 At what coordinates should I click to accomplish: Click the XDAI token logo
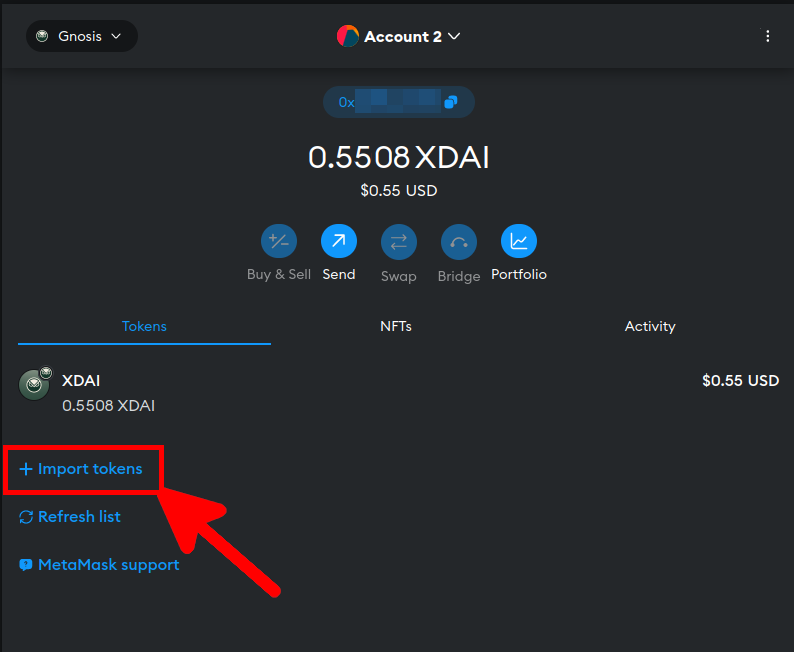pos(35,384)
